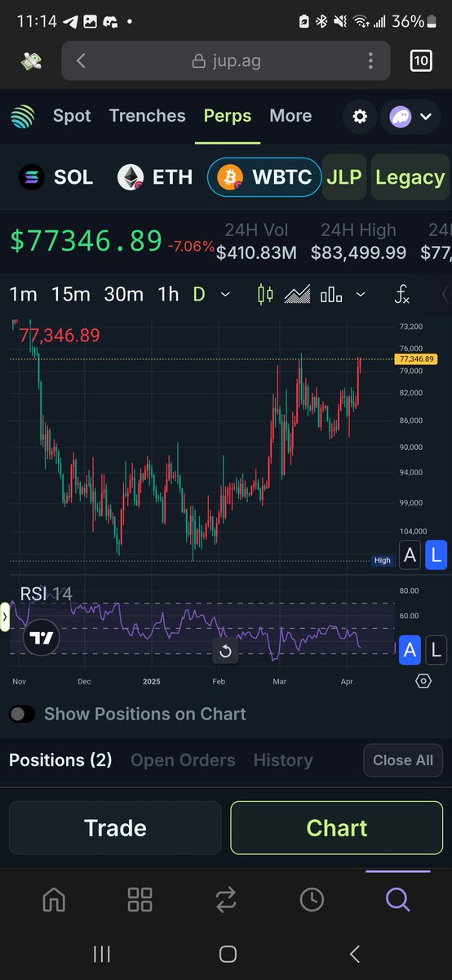Open the indicators fx icon
Screen dimensions: 452x980
point(401,294)
